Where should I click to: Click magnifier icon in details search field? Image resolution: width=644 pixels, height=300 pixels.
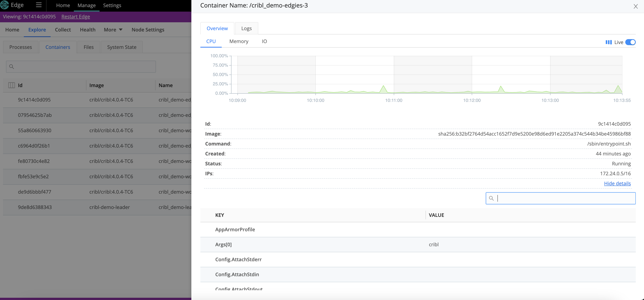491,198
